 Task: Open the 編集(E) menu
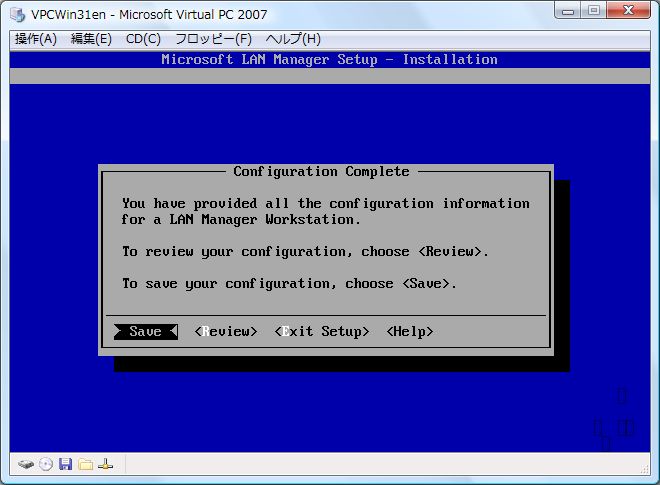point(91,39)
